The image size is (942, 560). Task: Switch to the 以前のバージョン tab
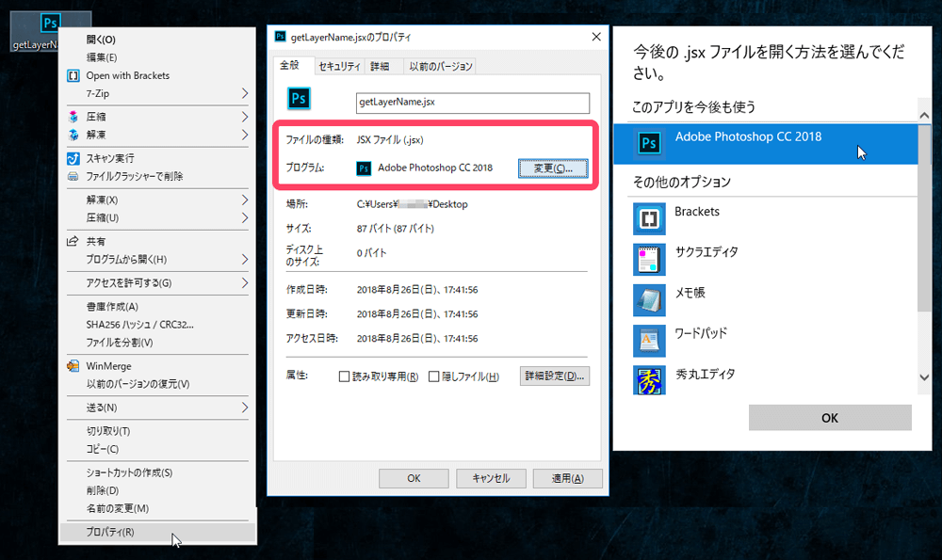[x=440, y=67]
